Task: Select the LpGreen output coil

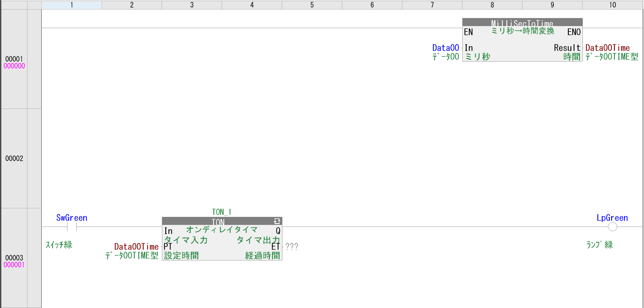Action: [x=612, y=227]
